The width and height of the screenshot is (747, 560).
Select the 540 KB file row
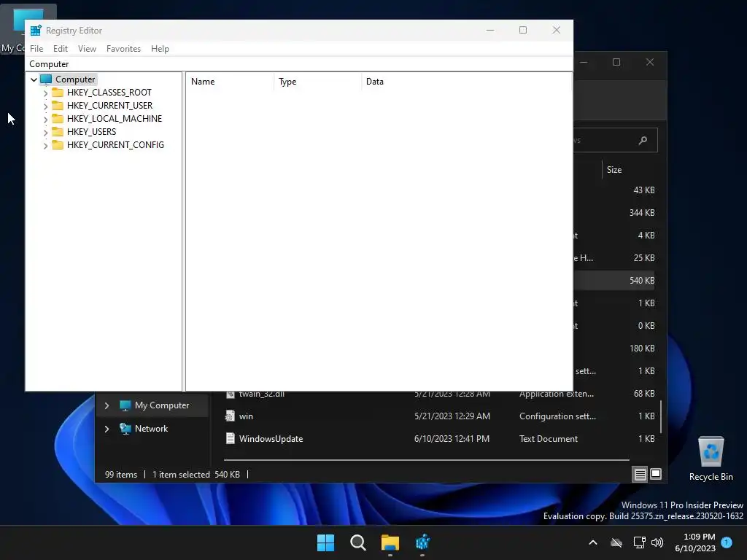[614, 281]
